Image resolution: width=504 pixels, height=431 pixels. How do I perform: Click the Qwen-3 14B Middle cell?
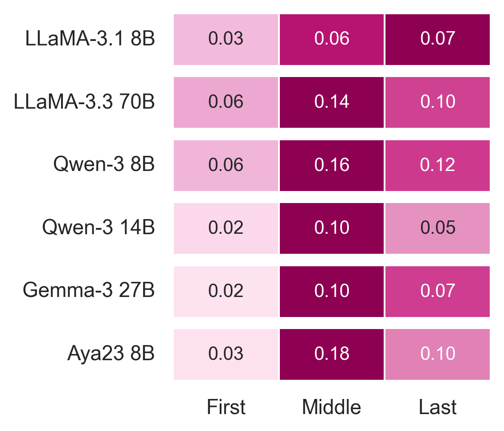332,228
